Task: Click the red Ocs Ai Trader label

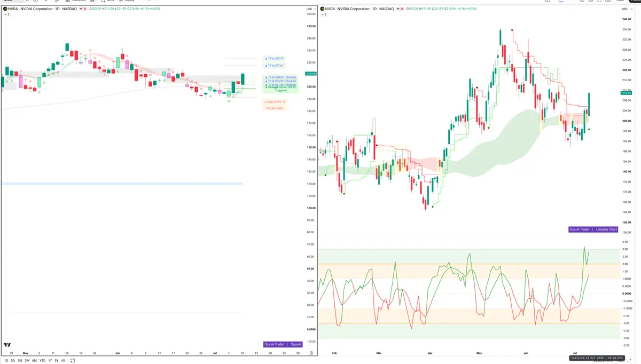Action: [x=275, y=108]
